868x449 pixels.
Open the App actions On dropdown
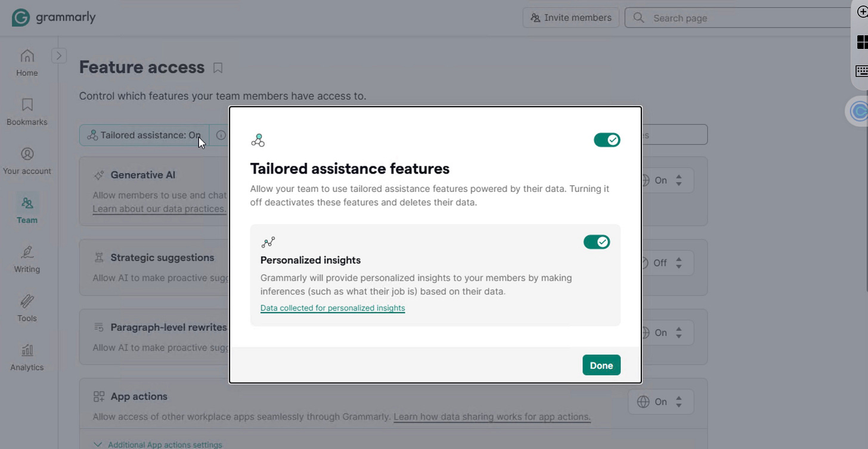[661, 402]
